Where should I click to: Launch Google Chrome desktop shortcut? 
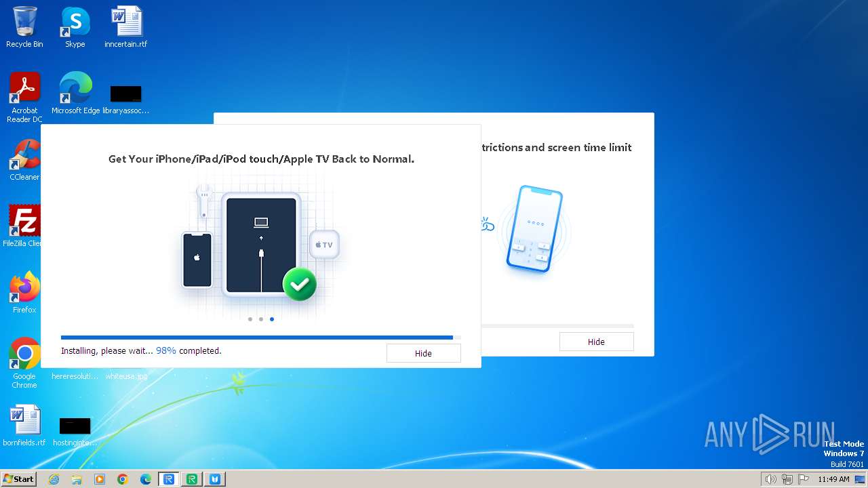coord(24,363)
